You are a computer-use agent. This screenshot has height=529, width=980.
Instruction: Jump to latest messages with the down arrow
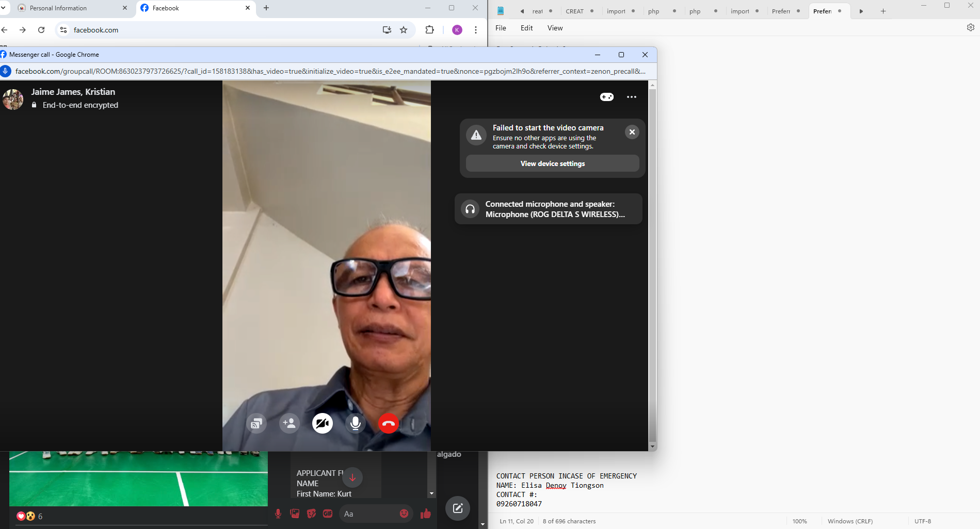[352, 478]
